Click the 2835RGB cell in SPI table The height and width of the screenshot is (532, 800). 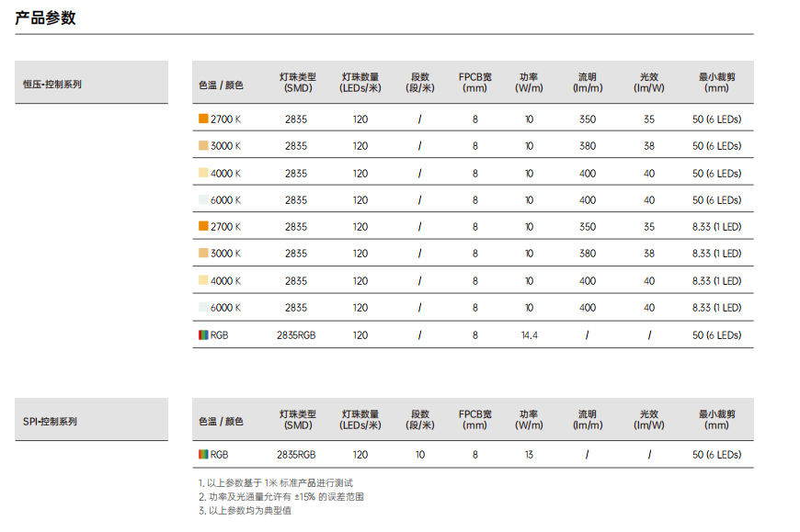point(296,455)
